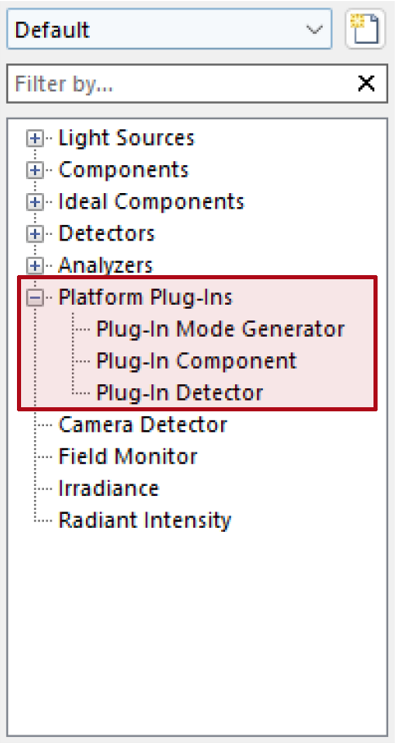Expand the Light Sources node

[x=35, y=138]
